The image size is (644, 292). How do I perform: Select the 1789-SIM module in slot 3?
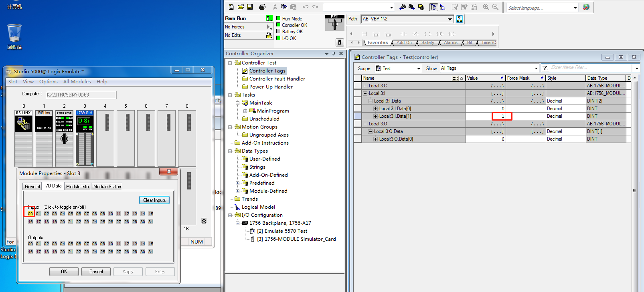85,138
